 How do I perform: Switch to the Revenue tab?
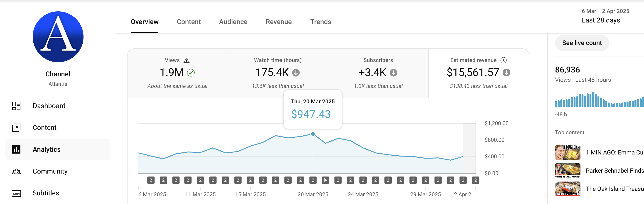coord(278,22)
